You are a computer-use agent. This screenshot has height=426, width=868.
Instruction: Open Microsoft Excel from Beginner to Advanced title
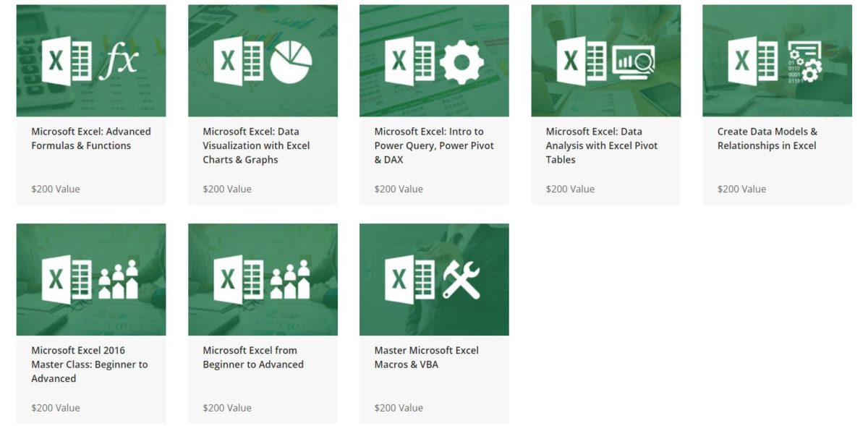[x=253, y=357]
